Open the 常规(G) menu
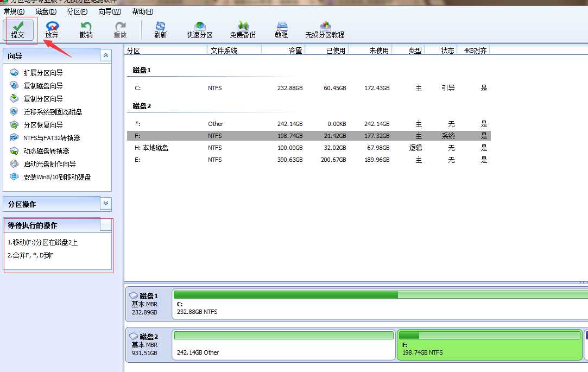Image resolution: width=588 pixels, height=372 pixels. tap(14, 11)
